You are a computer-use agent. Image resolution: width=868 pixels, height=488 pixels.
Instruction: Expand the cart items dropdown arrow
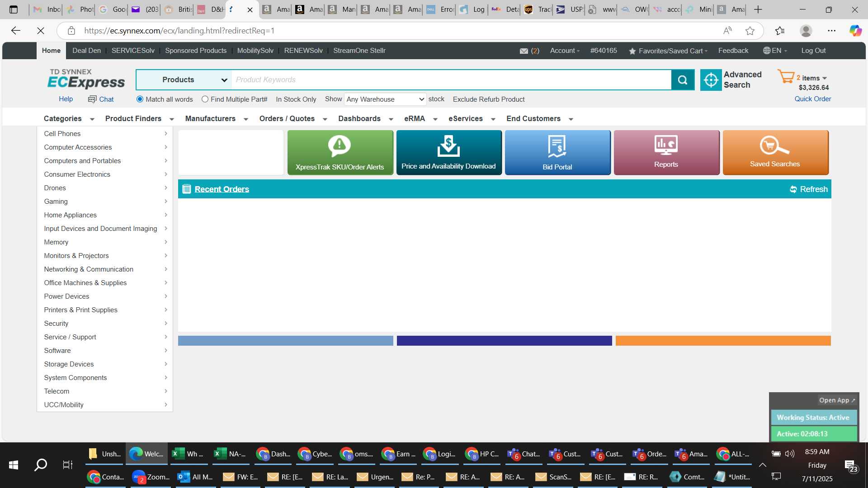825,79
